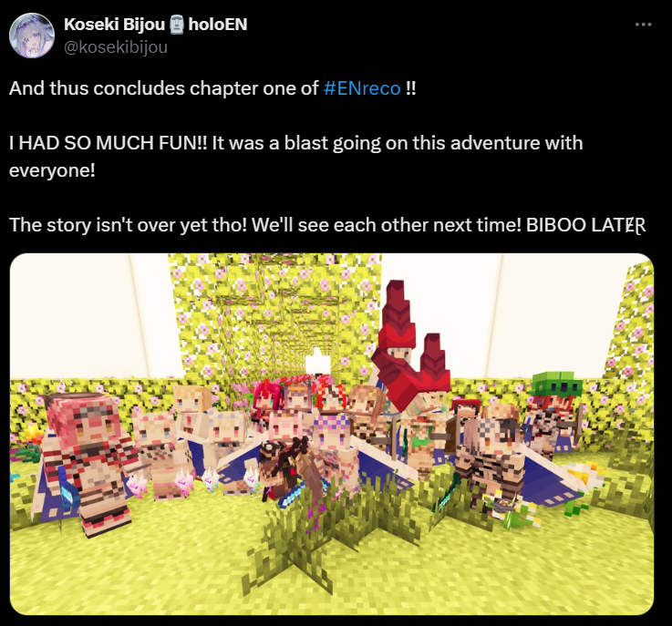
Task: Click the moai emoji beside the name
Action: pos(176,25)
